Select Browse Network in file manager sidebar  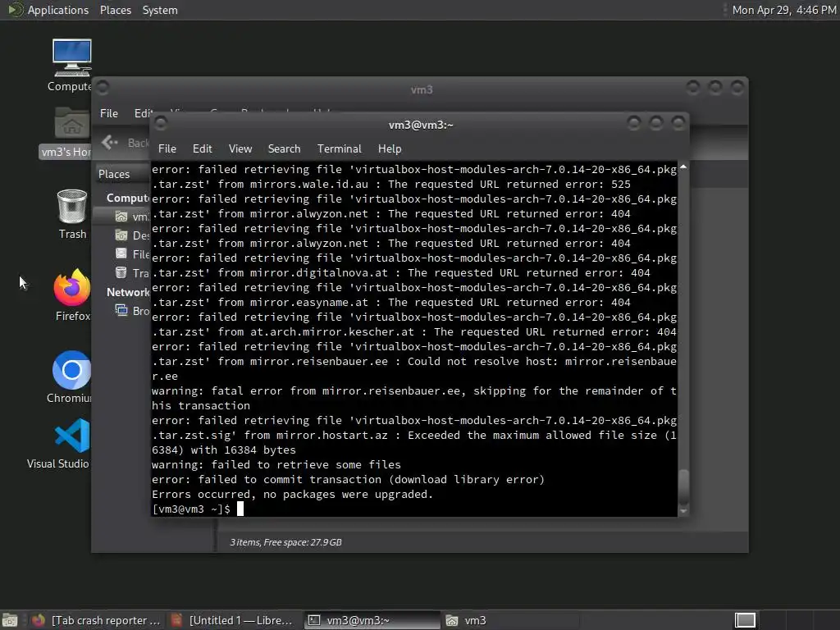pyautogui.click(x=132, y=311)
